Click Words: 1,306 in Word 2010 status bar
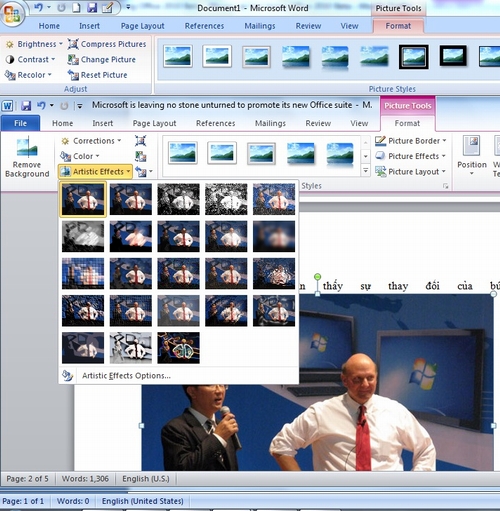Screen dimensions: 500x511 85,479
